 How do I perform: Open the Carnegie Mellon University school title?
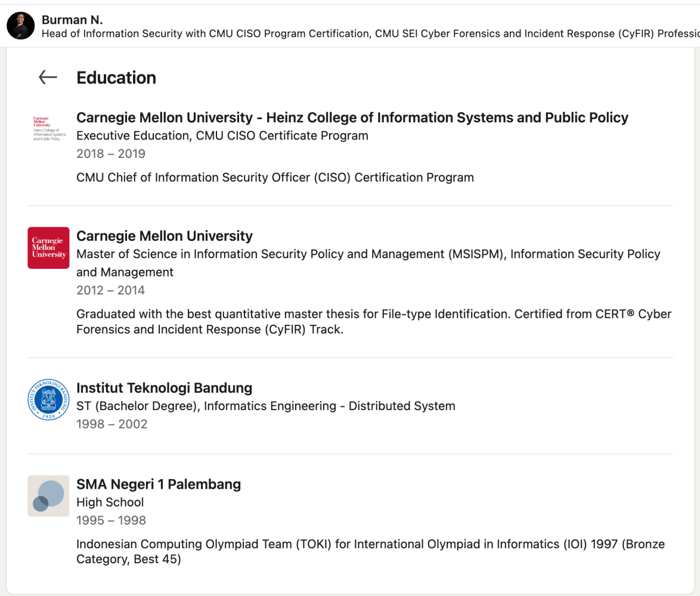pyautogui.click(x=165, y=235)
